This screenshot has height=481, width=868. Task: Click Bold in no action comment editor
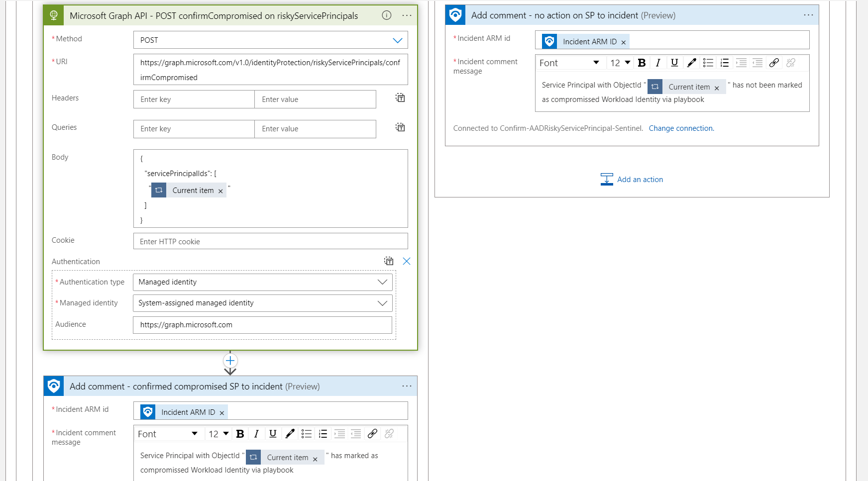pyautogui.click(x=642, y=63)
